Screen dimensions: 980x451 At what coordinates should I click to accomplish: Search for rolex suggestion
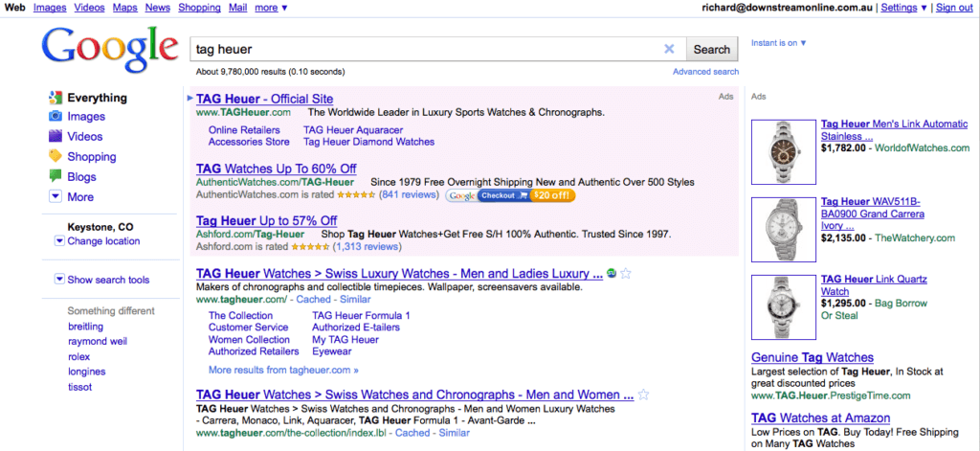(x=78, y=356)
